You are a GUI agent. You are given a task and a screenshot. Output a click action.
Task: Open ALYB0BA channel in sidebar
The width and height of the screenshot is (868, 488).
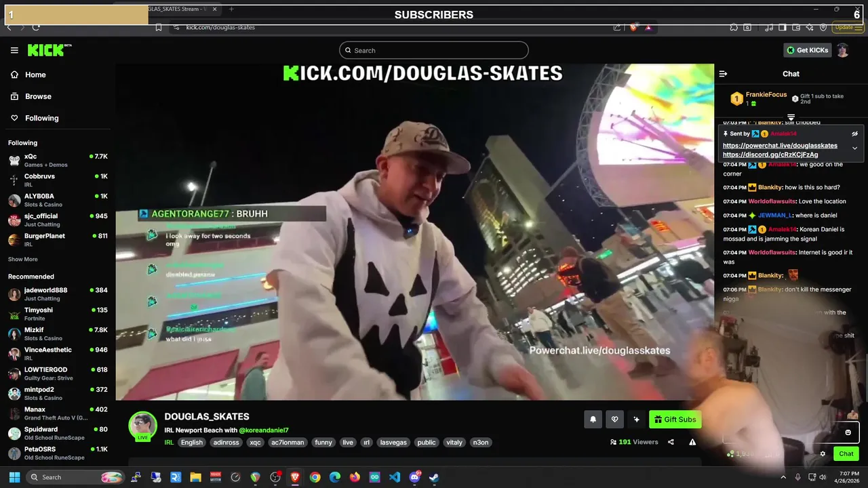(58, 200)
